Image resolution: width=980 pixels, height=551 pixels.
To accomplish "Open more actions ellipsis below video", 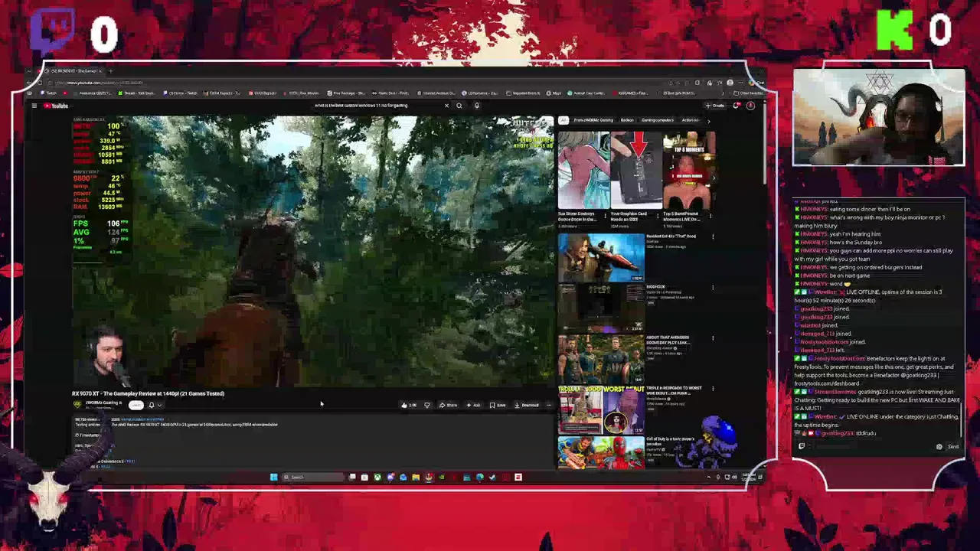I will click(549, 406).
